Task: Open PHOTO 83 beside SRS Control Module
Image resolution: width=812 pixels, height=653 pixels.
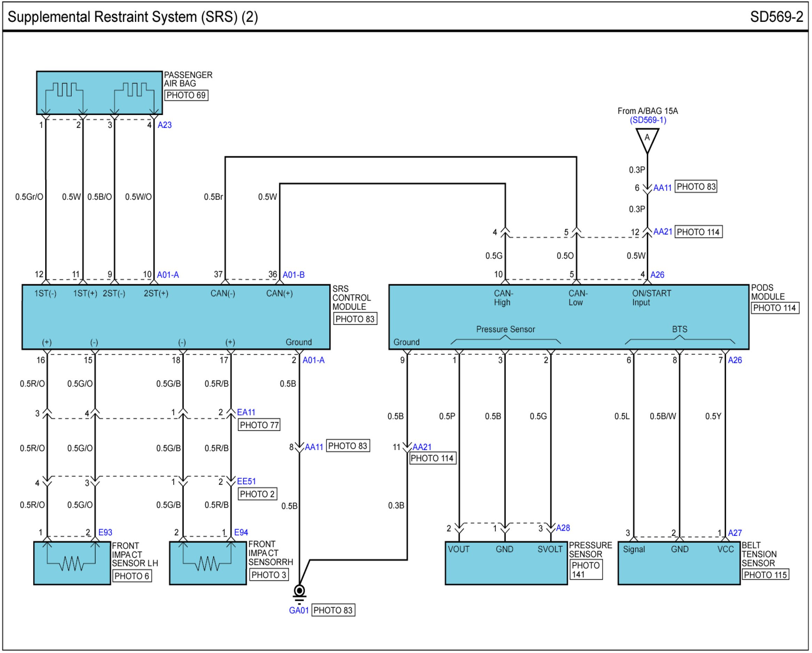Action: 355,319
